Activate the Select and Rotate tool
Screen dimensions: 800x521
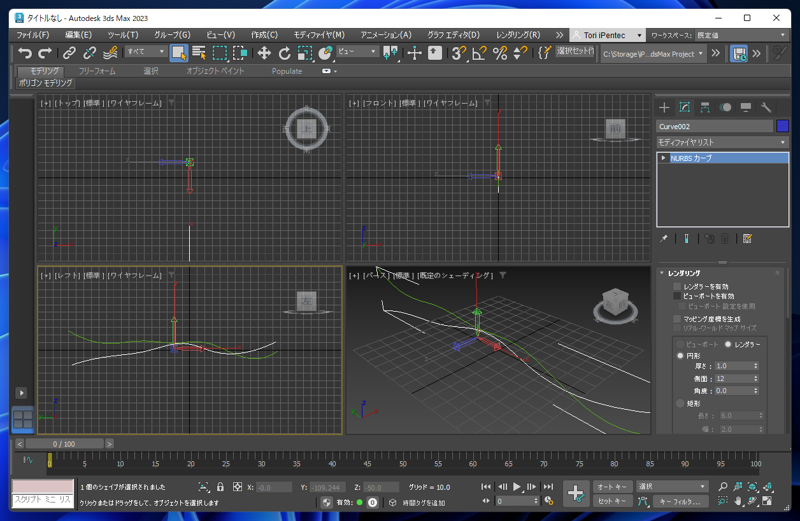[284, 53]
